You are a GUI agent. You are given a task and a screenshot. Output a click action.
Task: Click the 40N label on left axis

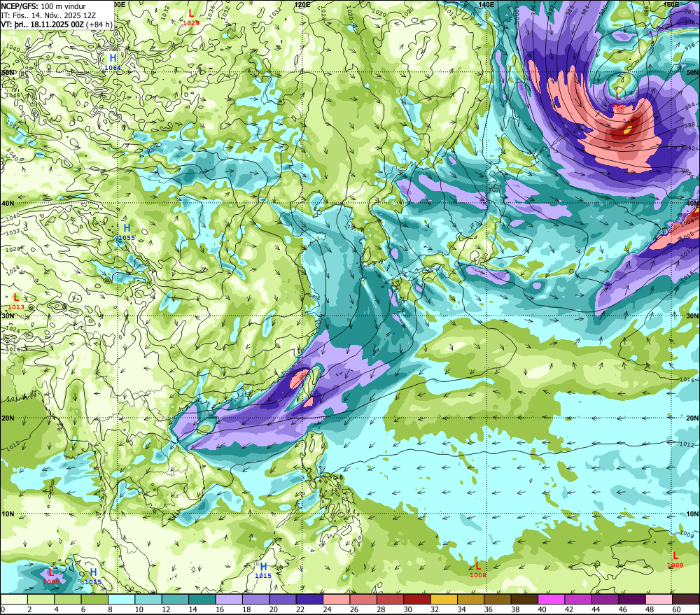coord(8,203)
